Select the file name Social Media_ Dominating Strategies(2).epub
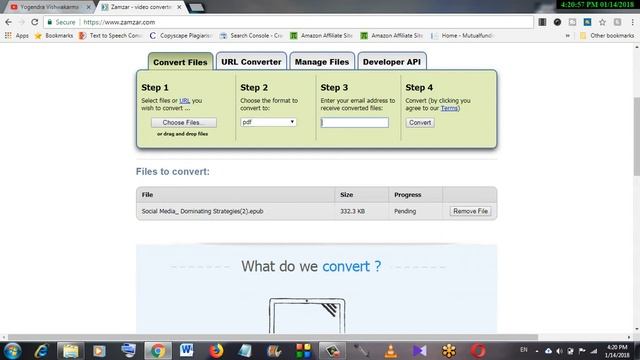The width and height of the screenshot is (640, 360). point(202,211)
